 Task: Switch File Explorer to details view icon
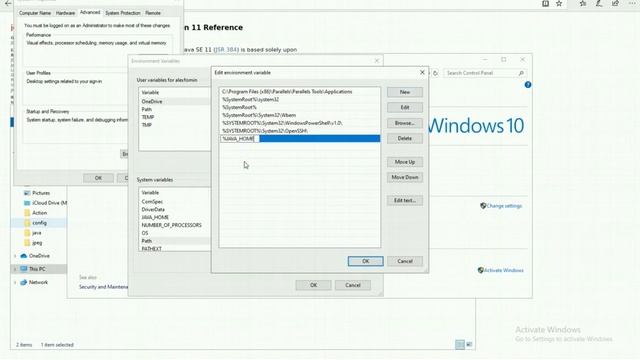460,344
